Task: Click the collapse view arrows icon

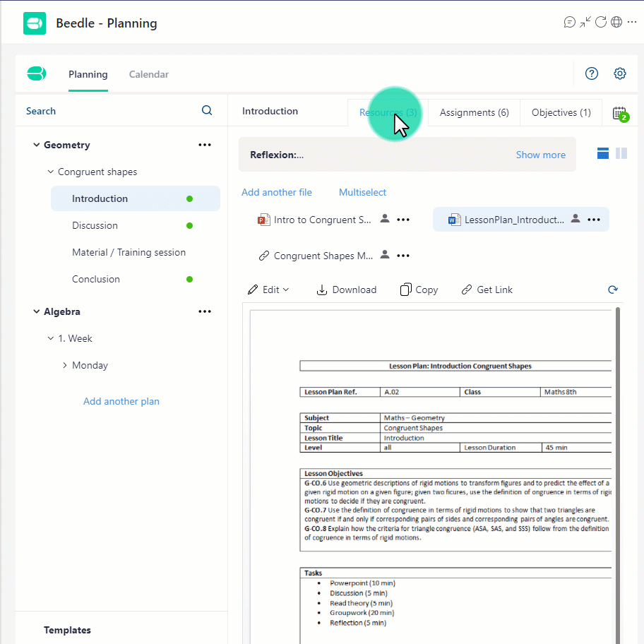Action: coord(585,22)
